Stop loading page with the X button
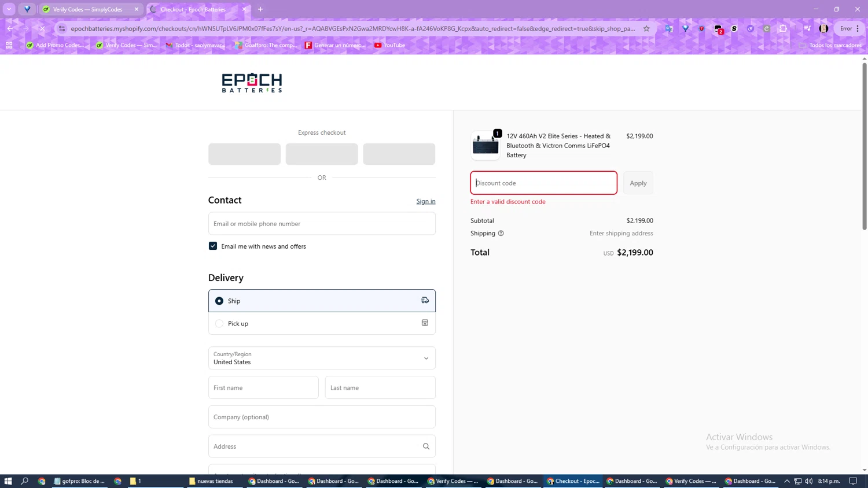 click(x=42, y=28)
